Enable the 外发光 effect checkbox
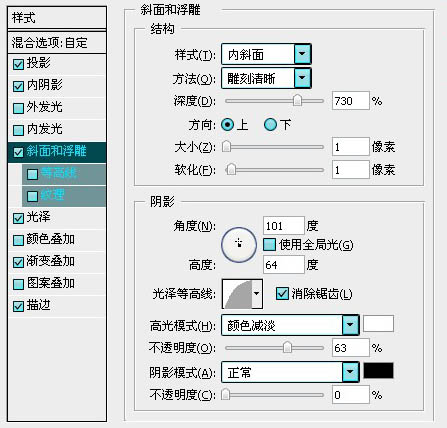This screenshot has height=428, width=447. 18,108
